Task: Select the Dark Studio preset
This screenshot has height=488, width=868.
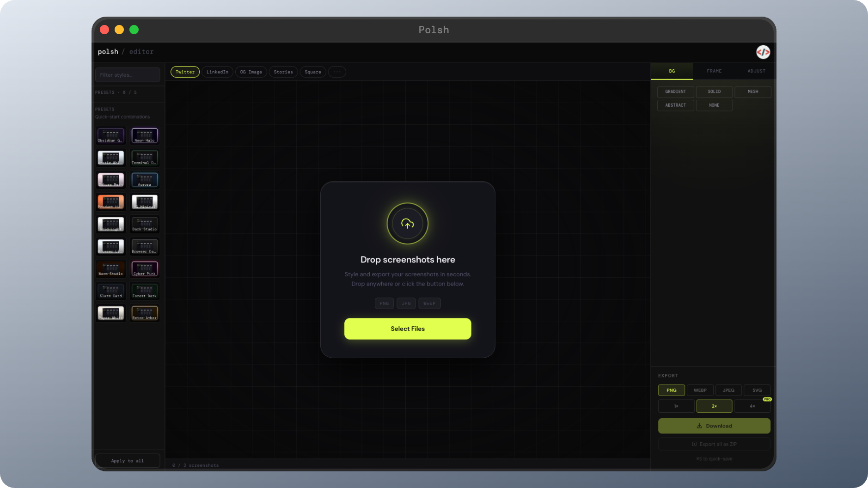Action: click(145, 224)
